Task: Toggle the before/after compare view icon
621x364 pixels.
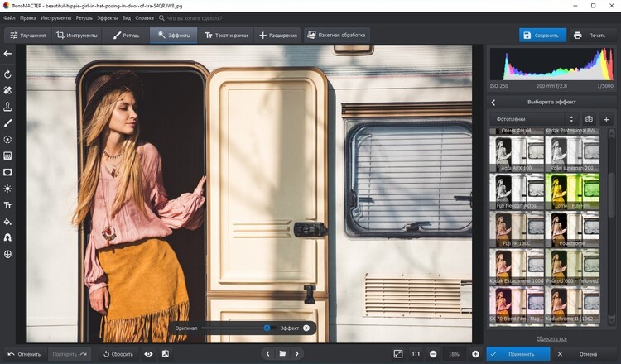Action: (166, 353)
